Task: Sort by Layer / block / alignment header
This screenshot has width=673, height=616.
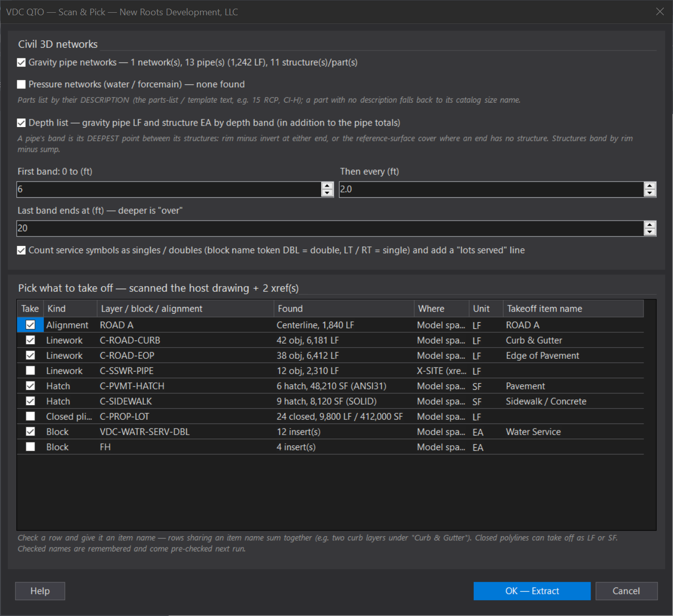Action: (x=186, y=309)
